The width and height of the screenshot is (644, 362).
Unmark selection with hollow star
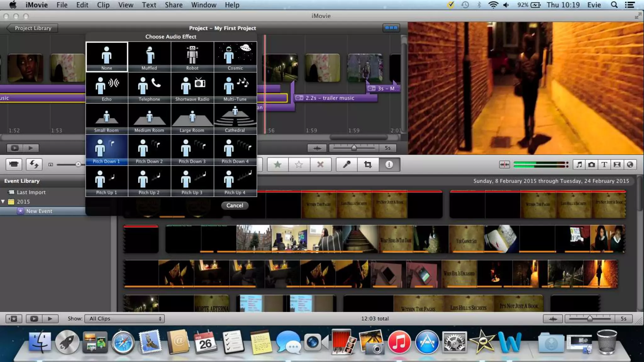299,165
